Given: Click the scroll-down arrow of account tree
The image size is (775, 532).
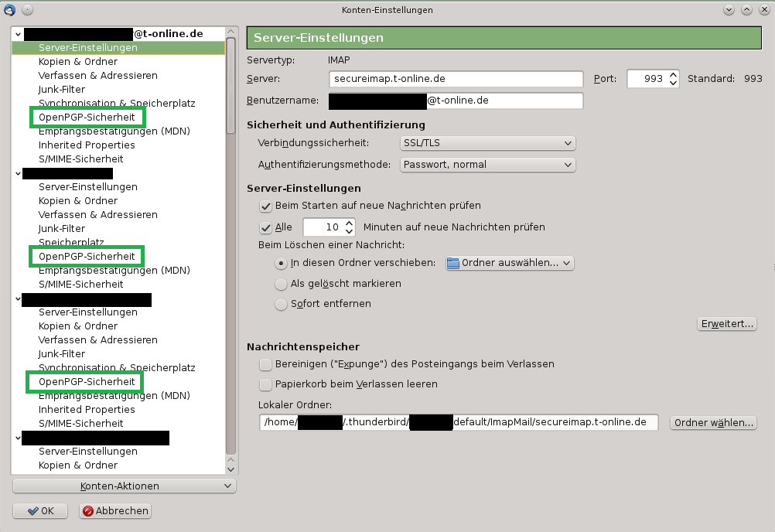Looking at the screenshot, I should click(230, 469).
